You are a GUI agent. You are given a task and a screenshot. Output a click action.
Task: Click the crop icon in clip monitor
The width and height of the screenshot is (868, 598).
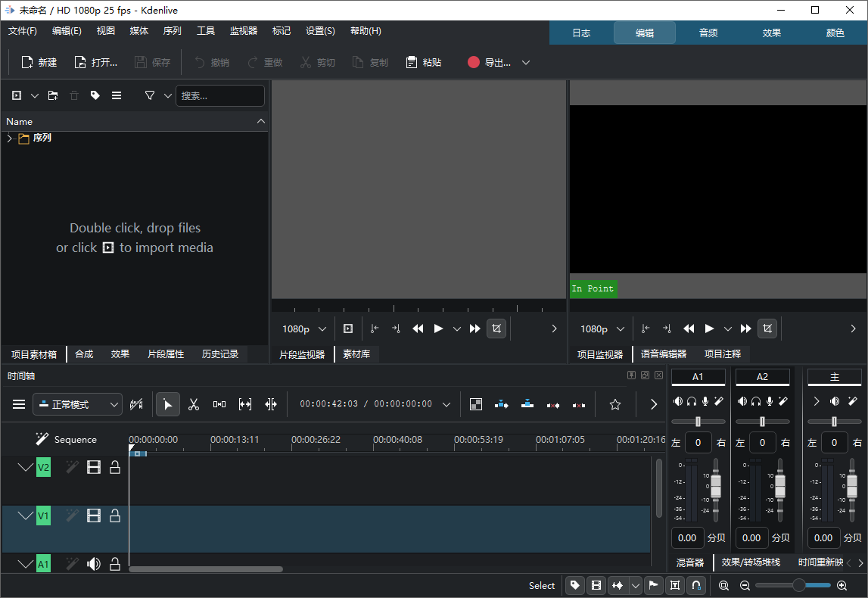click(496, 329)
